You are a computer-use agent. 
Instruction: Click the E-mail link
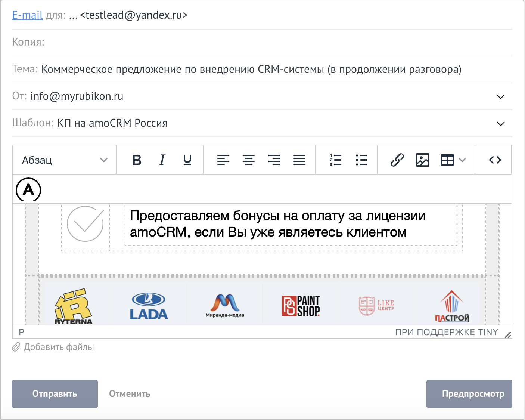[x=27, y=15]
